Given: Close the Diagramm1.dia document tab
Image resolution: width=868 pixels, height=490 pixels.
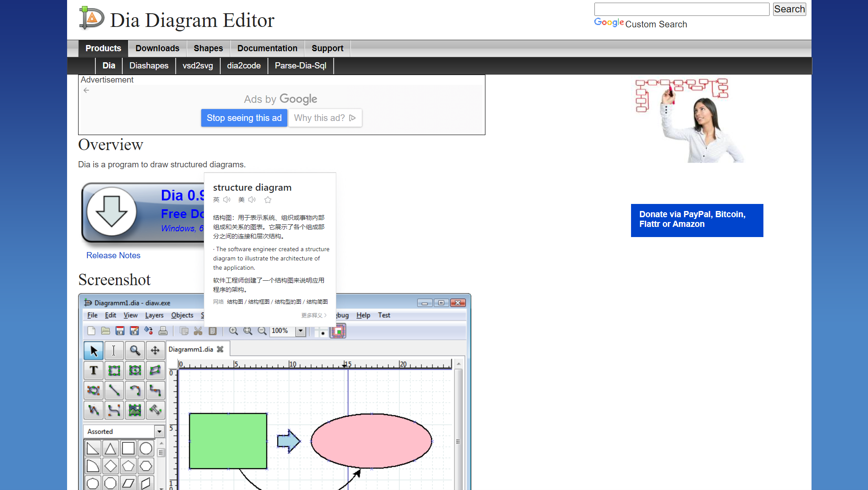Looking at the screenshot, I should pos(220,349).
